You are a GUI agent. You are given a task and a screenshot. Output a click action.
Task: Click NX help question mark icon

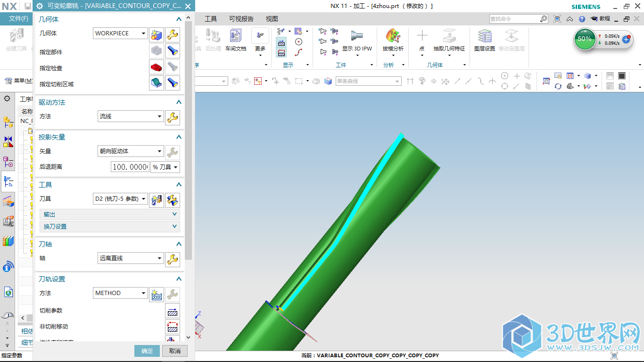point(582,19)
